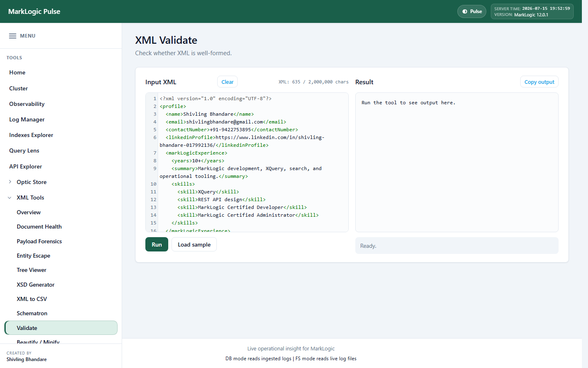Click the TOOLS section label
The height and width of the screenshot is (368, 588).
pyautogui.click(x=14, y=58)
